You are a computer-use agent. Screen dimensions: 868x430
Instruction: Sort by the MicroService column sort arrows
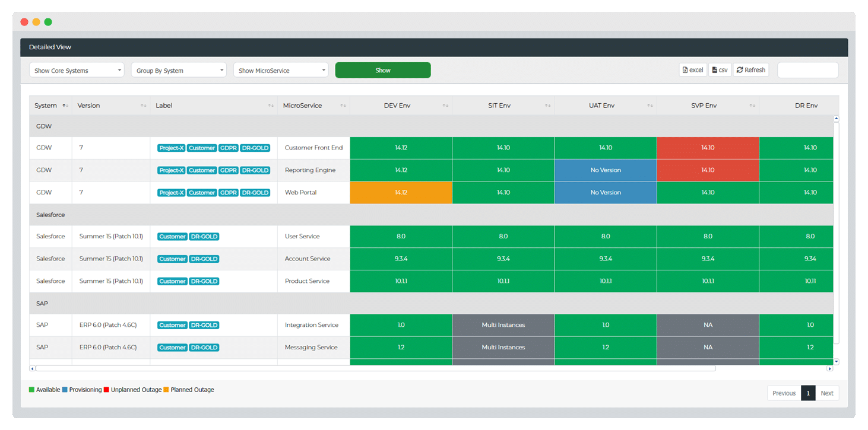click(x=343, y=106)
